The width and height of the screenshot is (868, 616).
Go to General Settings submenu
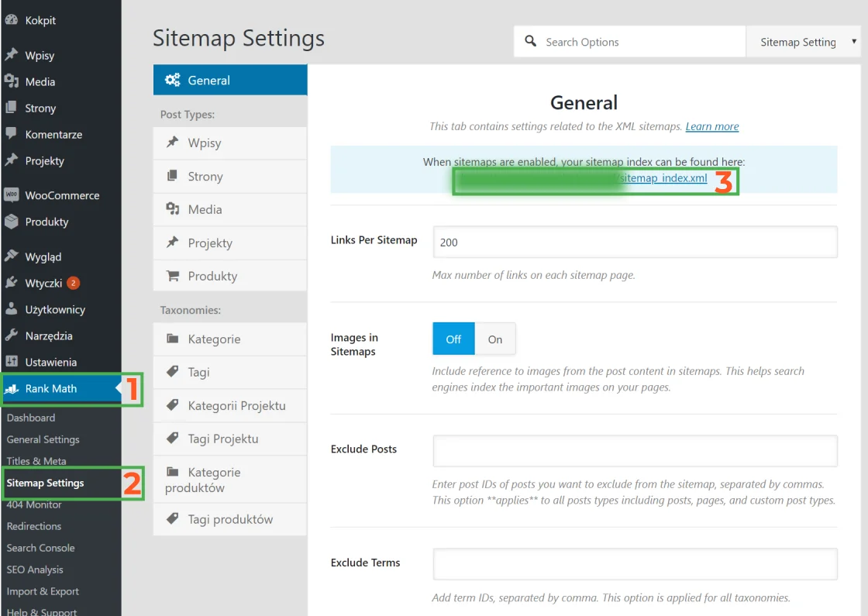43,439
